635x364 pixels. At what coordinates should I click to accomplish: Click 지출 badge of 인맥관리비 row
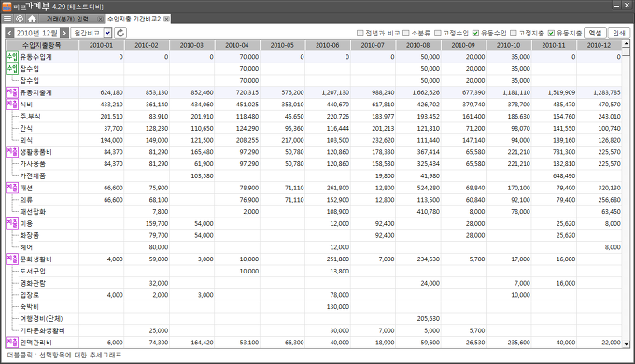coord(12,343)
